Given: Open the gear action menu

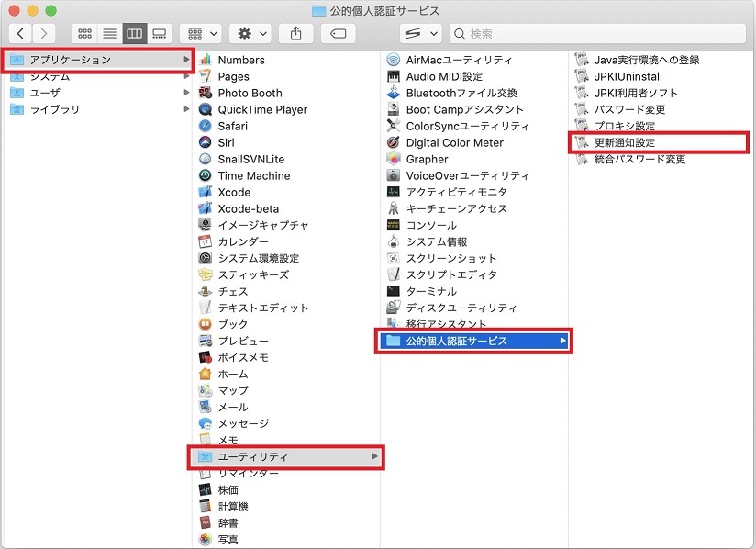Looking at the screenshot, I should 250,34.
